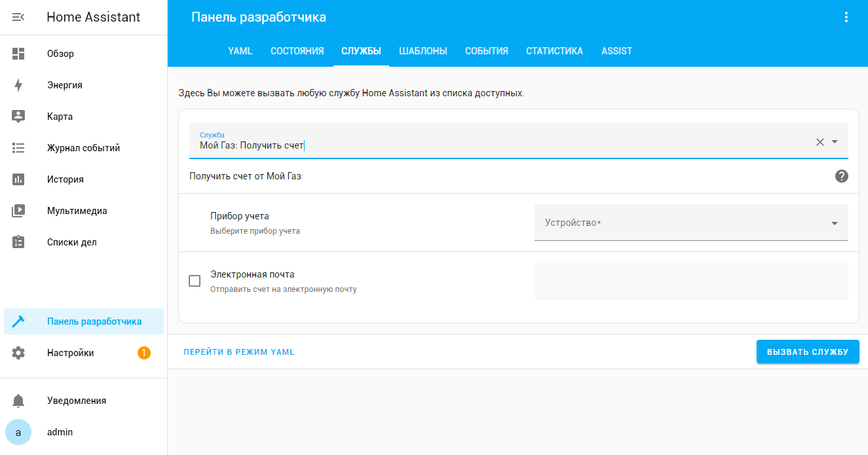Open the Map icon in sidebar
Screen dimensions: 868x455
18,117
